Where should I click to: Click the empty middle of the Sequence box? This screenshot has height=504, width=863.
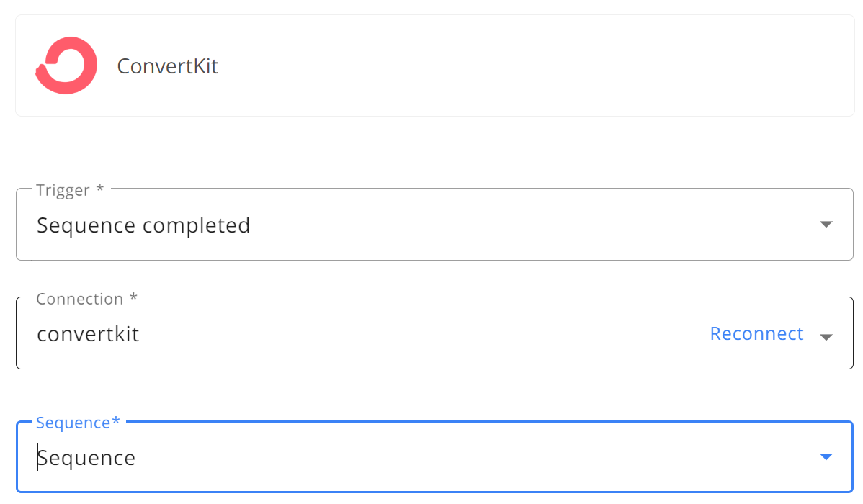coord(473,458)
